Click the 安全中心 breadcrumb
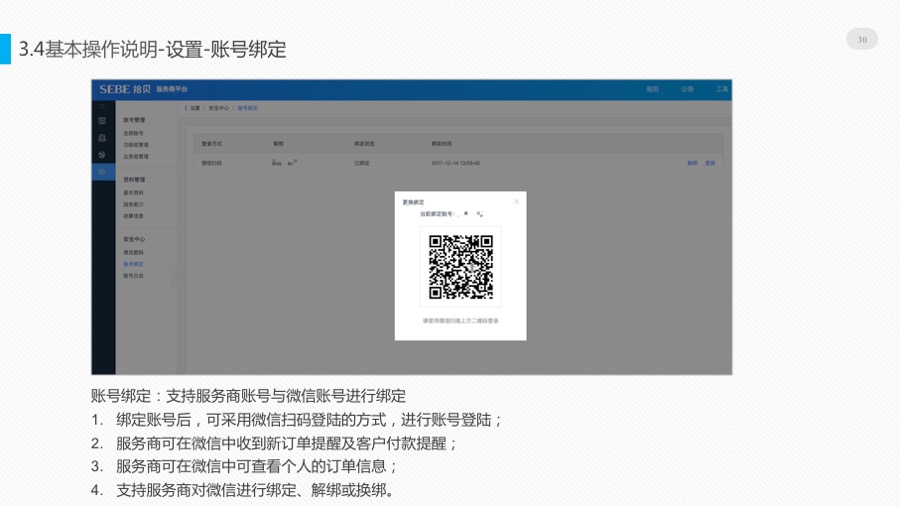Screen dimensions: 900x506 (219, 108)
